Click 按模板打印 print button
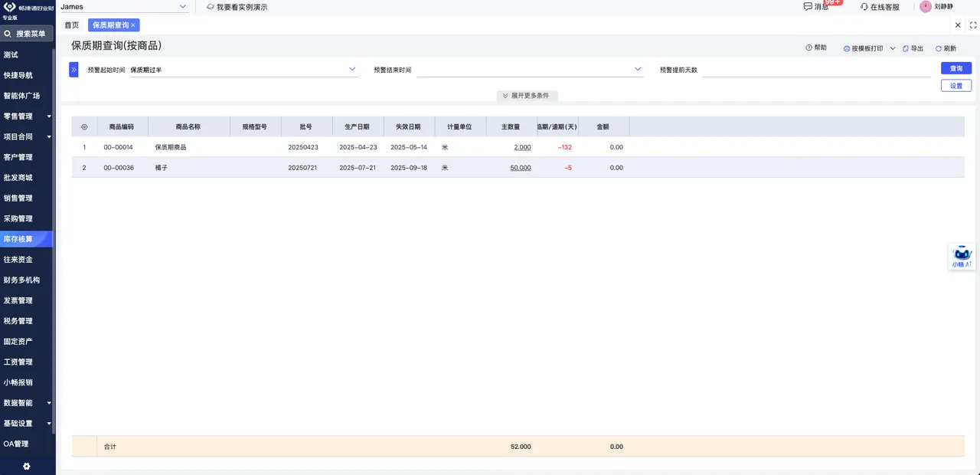The image size is (980, 475). pos(863,48)
